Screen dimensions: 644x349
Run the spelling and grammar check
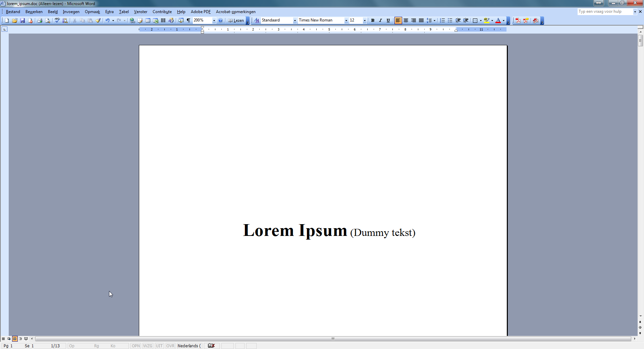click(57, 20)
